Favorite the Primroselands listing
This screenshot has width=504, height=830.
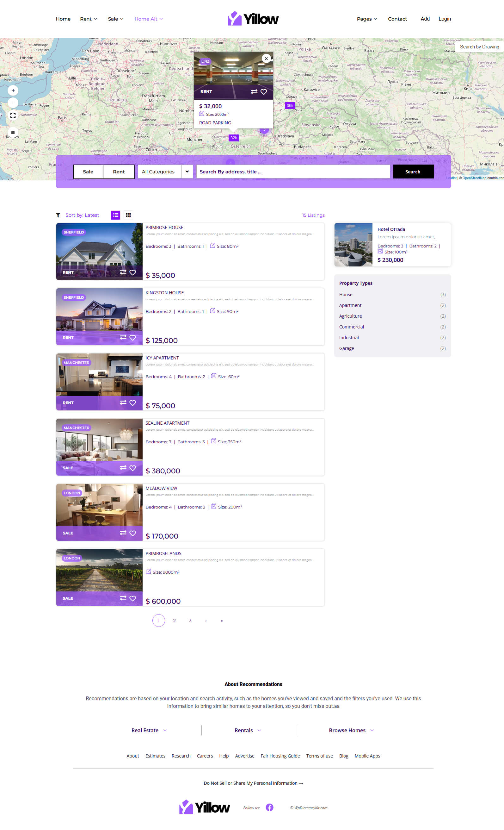pyautogui.click(x=133, y=598)
